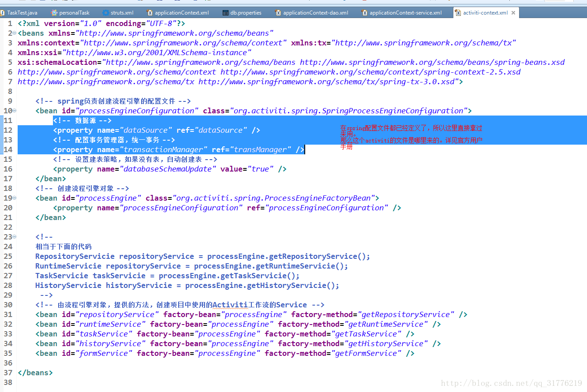Viewport: 587px width, 392px height.
Task: Click the id "historyService" on line 34
Action: (110, 343)
